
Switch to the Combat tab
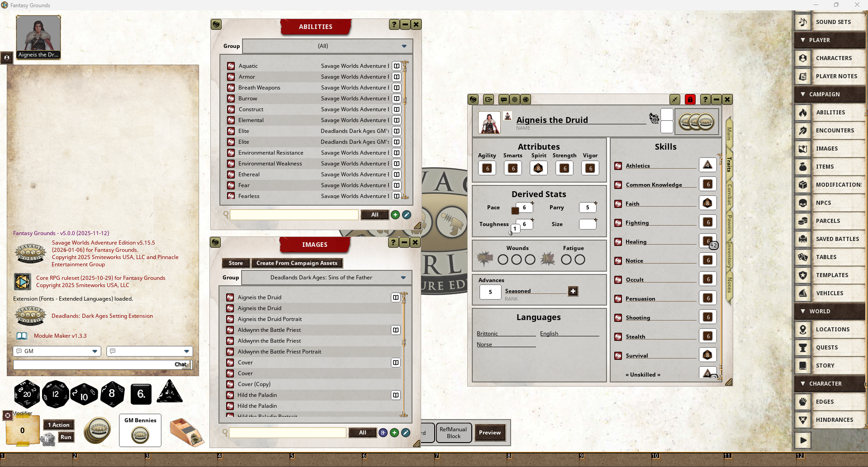729,195
